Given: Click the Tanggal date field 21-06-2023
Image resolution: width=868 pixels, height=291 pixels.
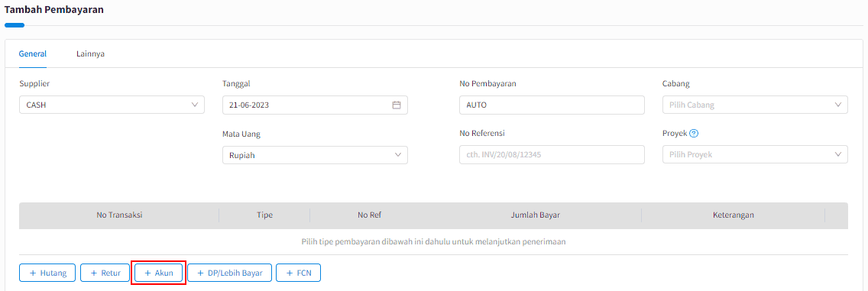Looking at the screenshot, I should tap(315, 105).
